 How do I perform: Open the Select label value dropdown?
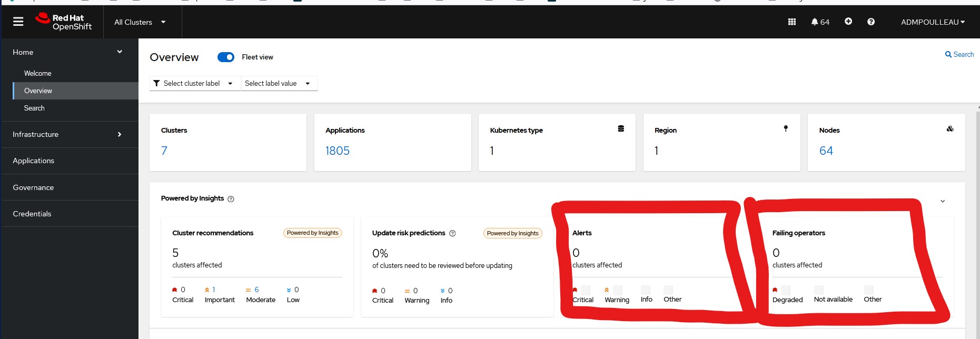click(279, 83)
